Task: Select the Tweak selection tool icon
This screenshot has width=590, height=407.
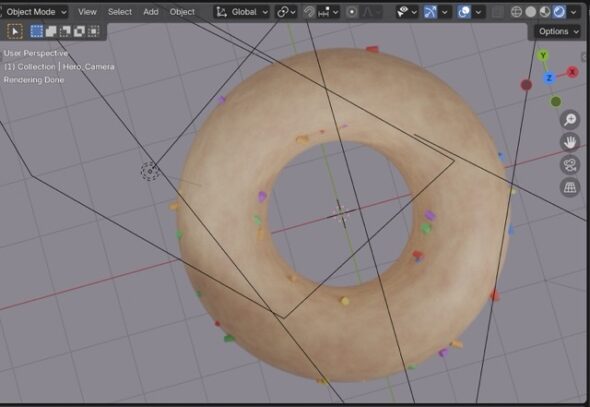Action: [15, 32]
